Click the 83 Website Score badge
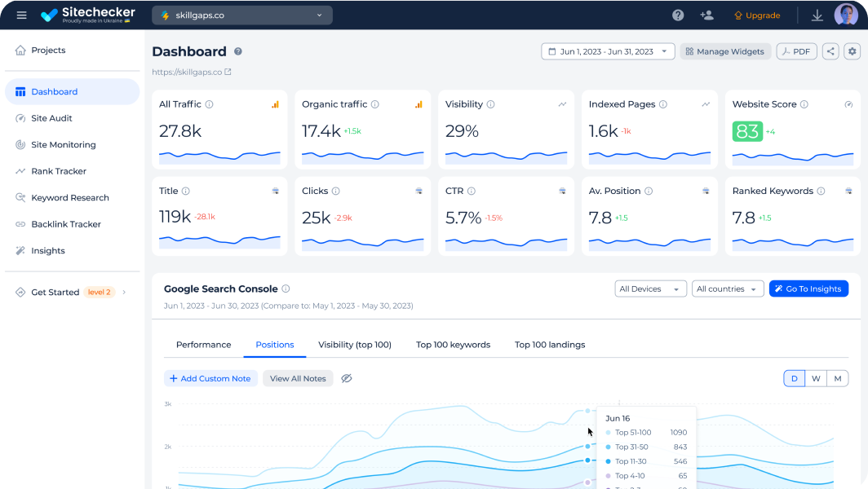 pos(747,132)
